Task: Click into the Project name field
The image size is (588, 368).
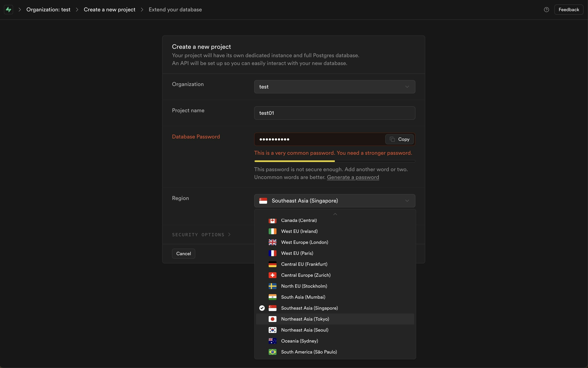Action: click(334, 113)
